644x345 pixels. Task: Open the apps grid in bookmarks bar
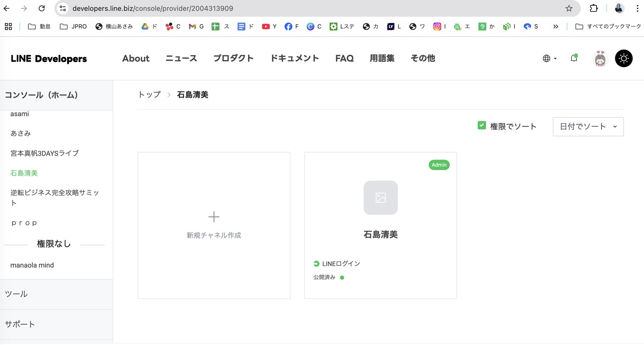pos(8,27)
